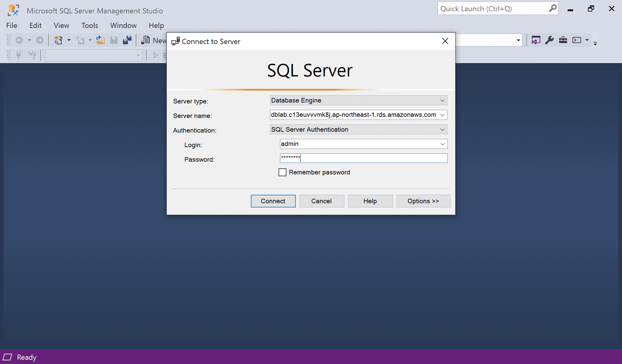Open the Add New Item dropdown arrow
Screen dimensions: 622x364
(90, 40)
